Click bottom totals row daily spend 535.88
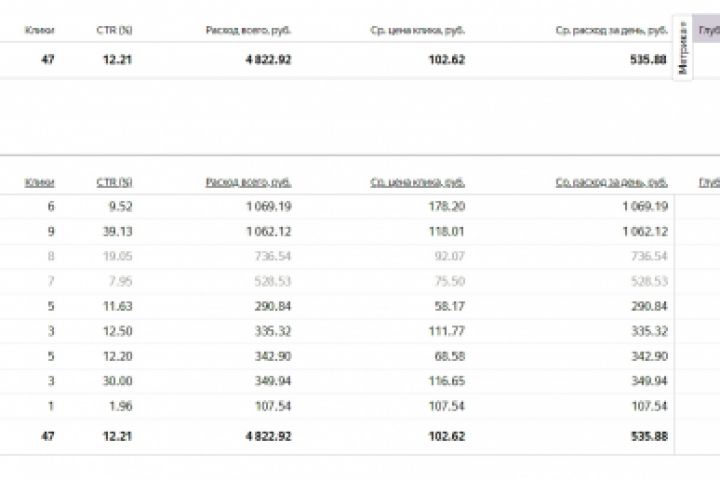 (648, 436)
